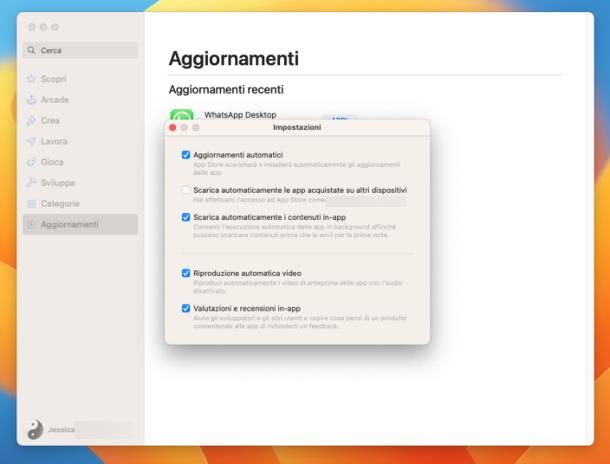Image resolution: width=610 pixels, height=464 pixels.
Task: Click the large Aggiornamenti page title
Action: [234, 59]
